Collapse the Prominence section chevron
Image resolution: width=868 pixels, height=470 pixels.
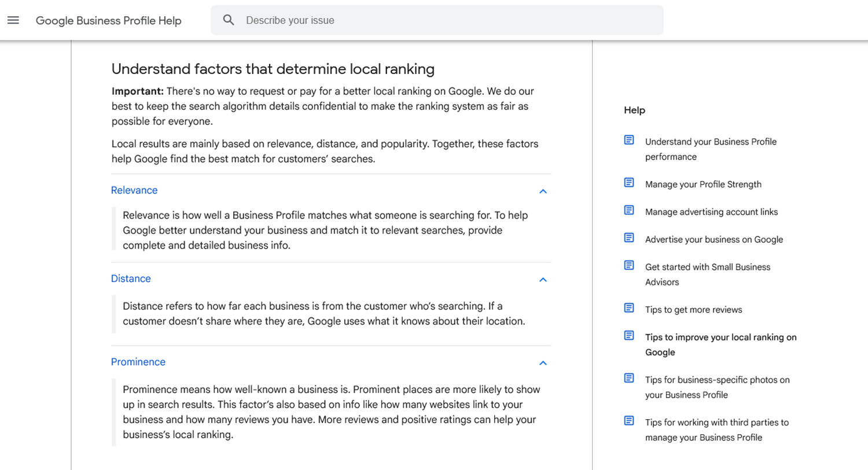pos(543,363)
